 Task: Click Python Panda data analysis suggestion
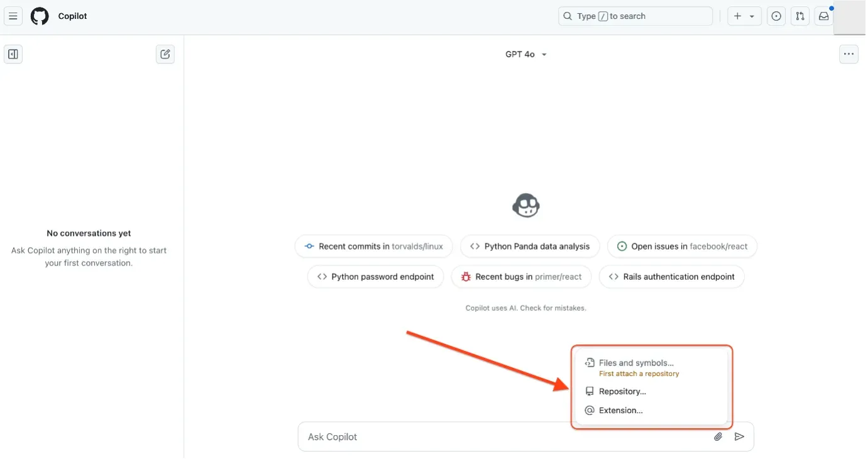(x=530, y=247)
